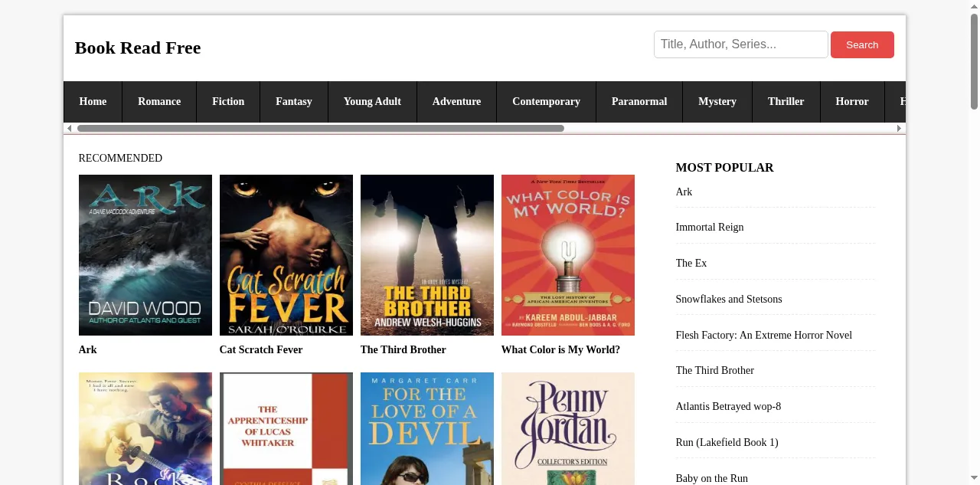This screenshot has width=980, height=485.
Task: Open the Penny Jordan book cover
Action: (568, 429)
